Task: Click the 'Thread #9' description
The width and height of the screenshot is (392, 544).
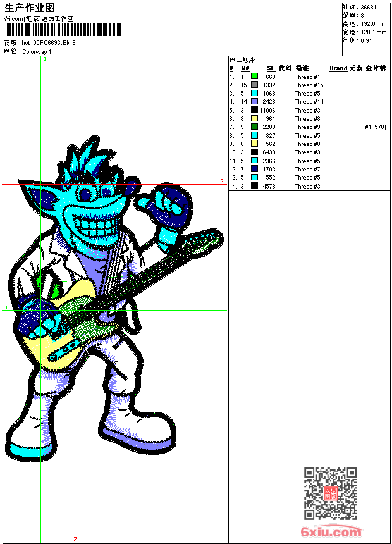Action: (x=307, y=127)
